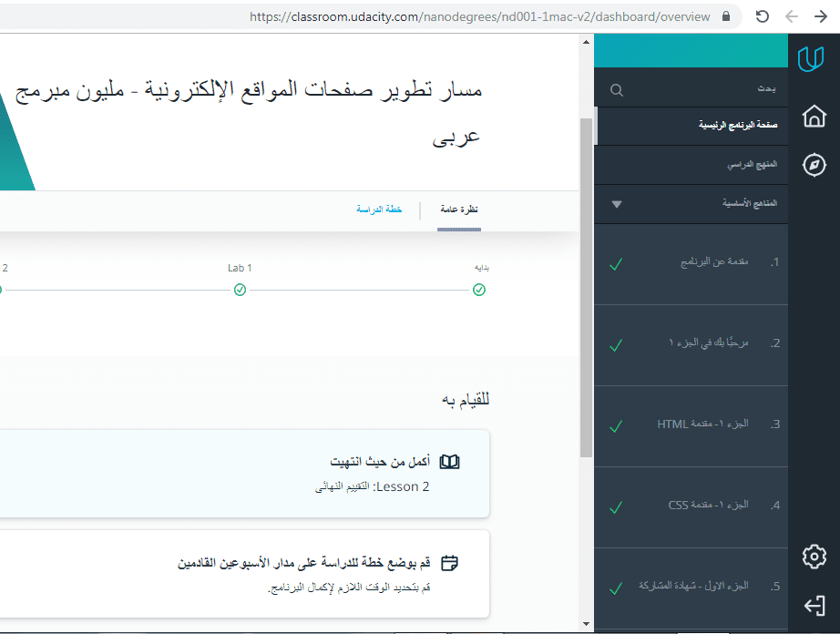Go forward with browser right arrow
Image resolution: width=840 pixels, height=634 pixels.
821,16
